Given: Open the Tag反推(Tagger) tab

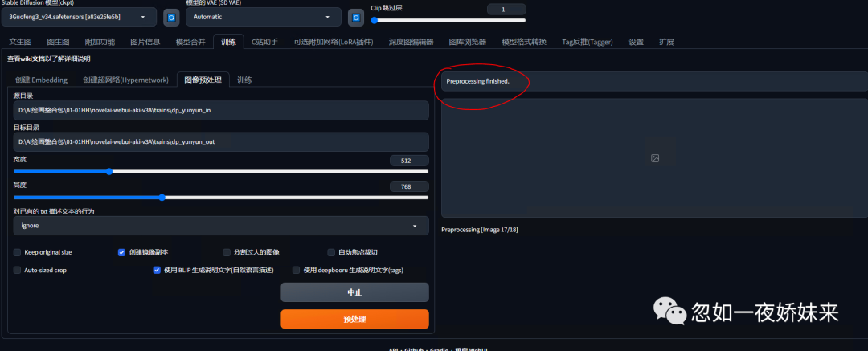Looking at the screenshot, I should click(588, 42).
